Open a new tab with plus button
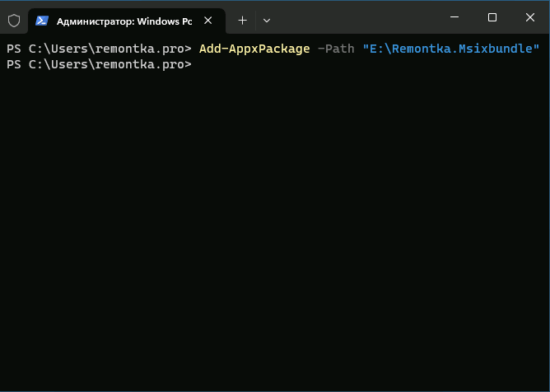Viewport: 550px width, 392px height. click(242, 21)
